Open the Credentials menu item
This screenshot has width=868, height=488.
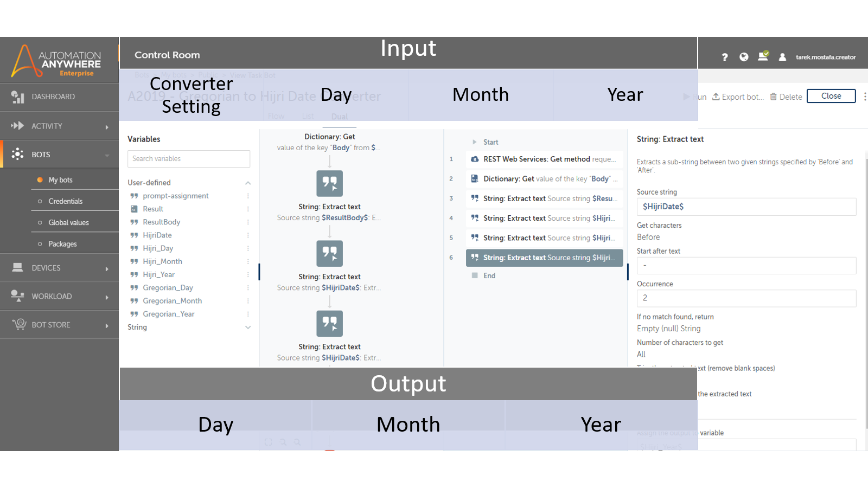coord(66,201)
